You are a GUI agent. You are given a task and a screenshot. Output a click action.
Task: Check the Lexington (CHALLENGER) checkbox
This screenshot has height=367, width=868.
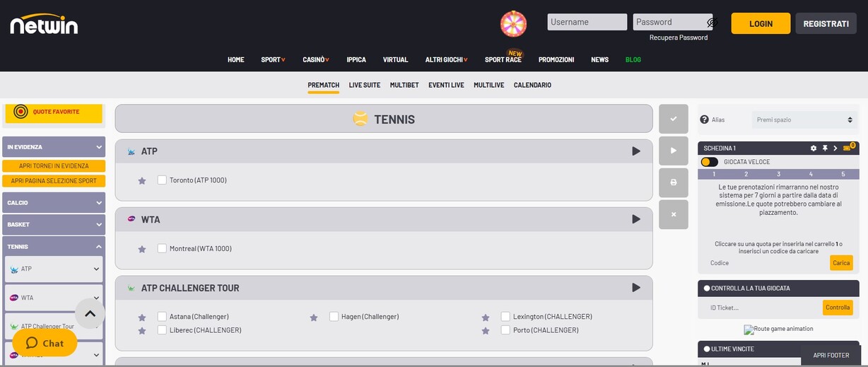click(505, 316)
